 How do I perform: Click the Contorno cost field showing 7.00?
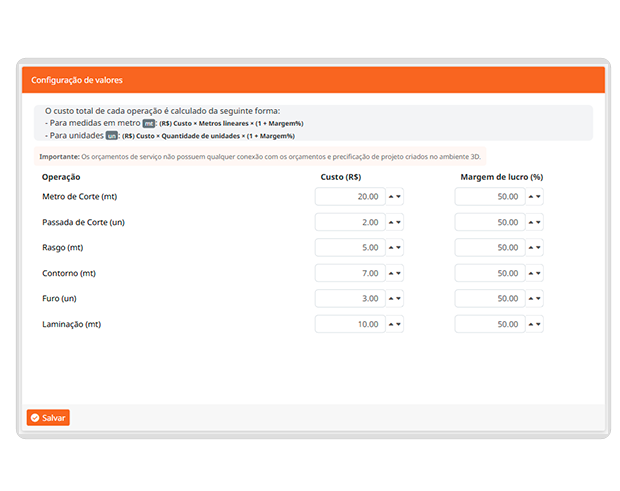[348, 273]
